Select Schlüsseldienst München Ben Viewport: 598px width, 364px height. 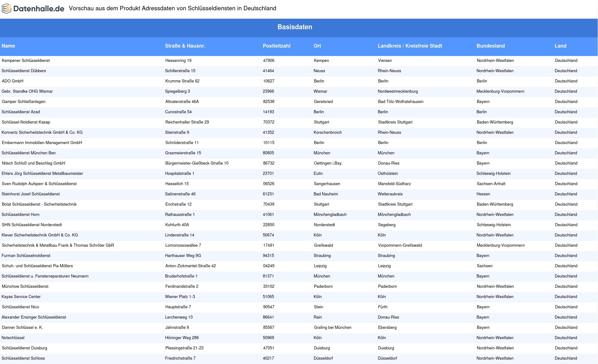pyautogui.click(x=29, y=153)
